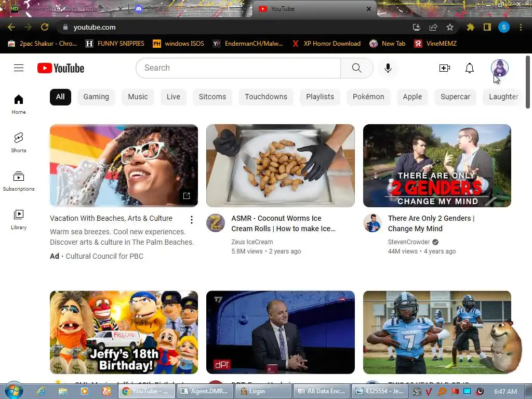This screenshot has height=399, width=532.
Task: Play the football player number 7 thumbnail
Action: coord(437,332)
